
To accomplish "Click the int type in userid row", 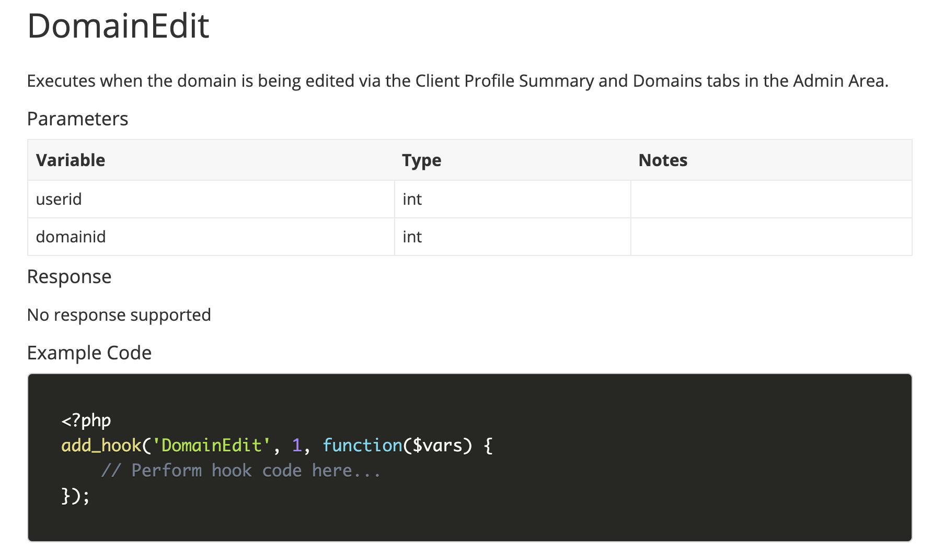I will [412, 199].
